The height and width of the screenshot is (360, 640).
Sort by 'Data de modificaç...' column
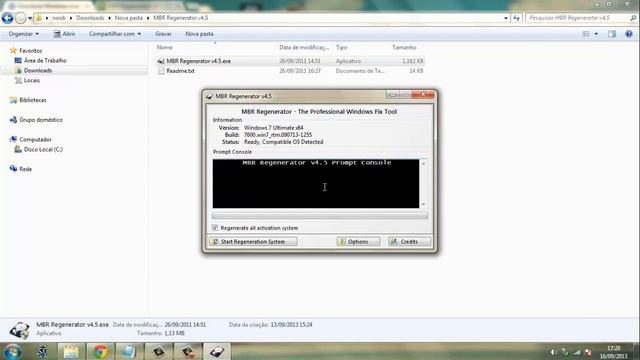(x=304, y=47)
